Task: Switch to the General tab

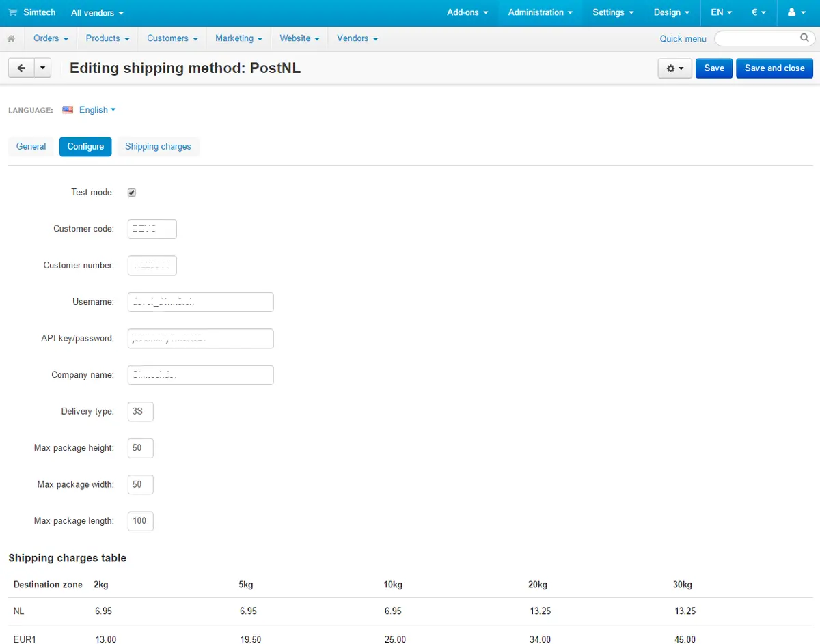Action: coord(31,146)
